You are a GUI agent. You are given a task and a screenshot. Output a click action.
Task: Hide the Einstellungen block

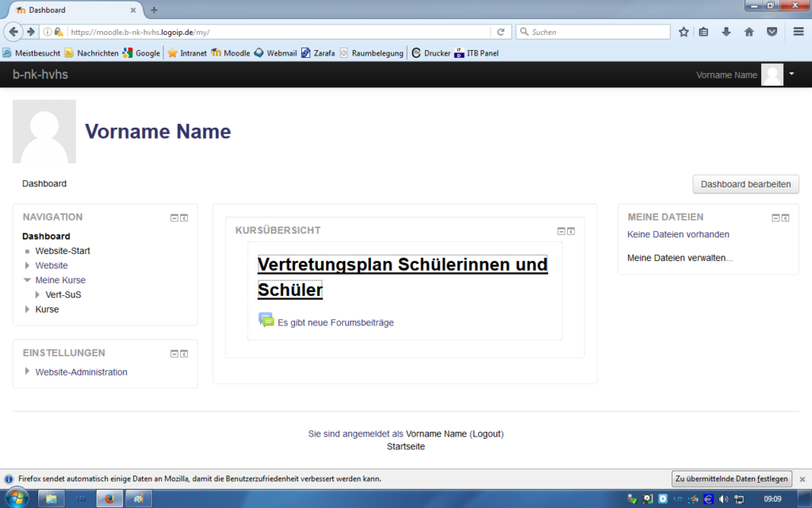pos(174,354)
